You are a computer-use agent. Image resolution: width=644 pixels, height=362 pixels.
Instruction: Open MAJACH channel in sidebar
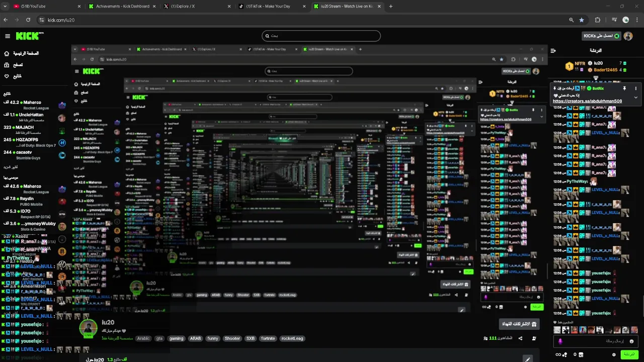click(x=33, y=130)
